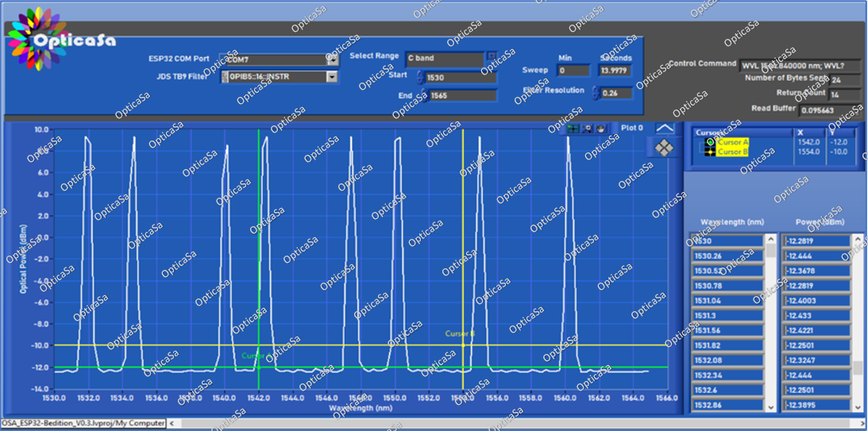
Task: Click Cursor B X value 1554.0
Action: pyautogui.click(x=809, y=151)
